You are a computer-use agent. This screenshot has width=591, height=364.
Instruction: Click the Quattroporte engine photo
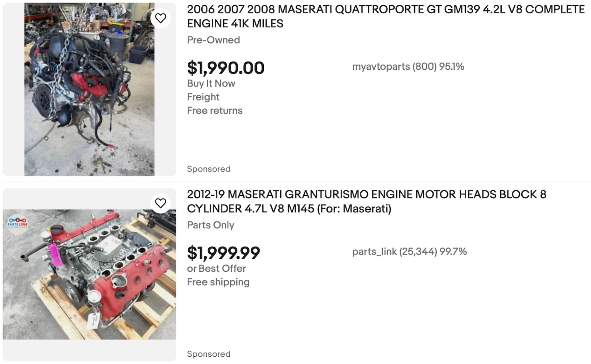pos(89,88)
